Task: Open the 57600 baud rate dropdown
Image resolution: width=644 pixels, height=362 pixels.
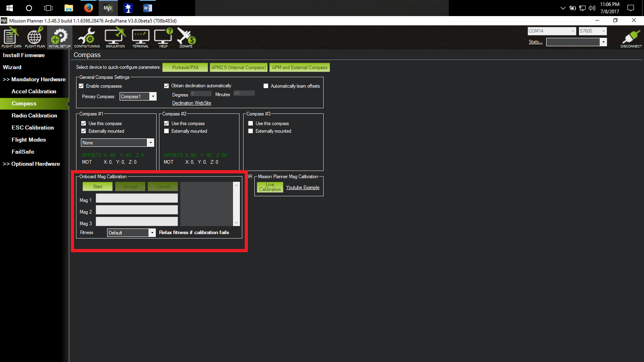Action: 592,31
